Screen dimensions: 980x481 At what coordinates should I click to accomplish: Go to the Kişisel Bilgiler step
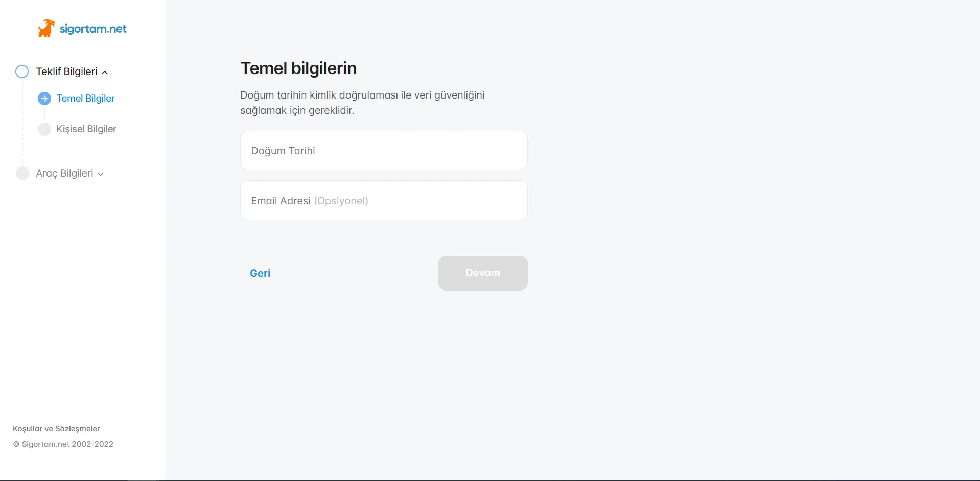coord(86,129)
